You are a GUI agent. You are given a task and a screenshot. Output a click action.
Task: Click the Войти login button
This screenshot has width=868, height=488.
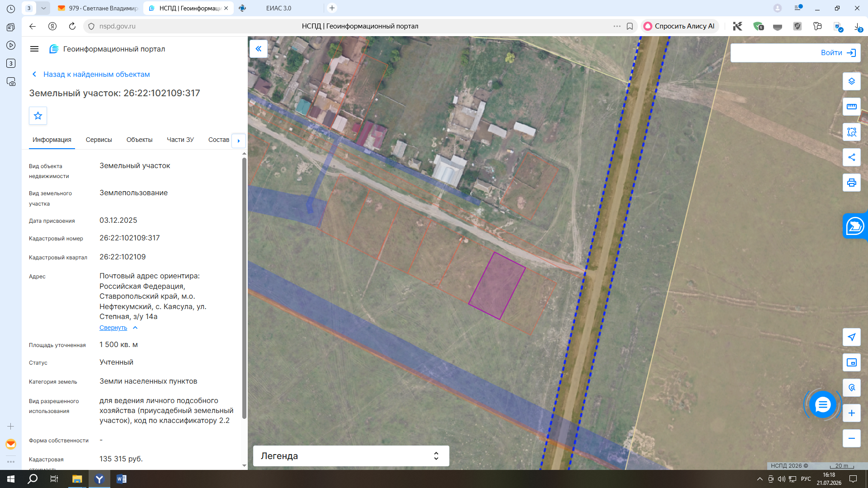tap(795, 53)
